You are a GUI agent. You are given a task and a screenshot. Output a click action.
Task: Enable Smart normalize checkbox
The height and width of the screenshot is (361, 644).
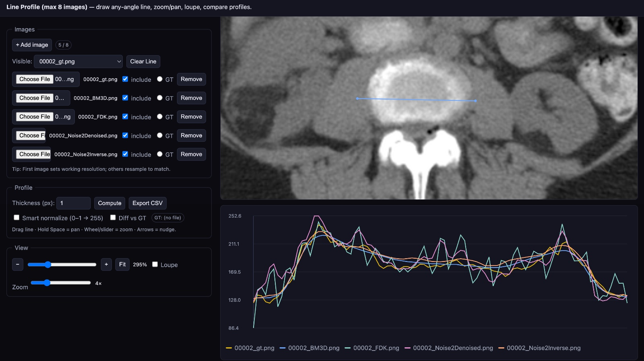coord(17,218)
